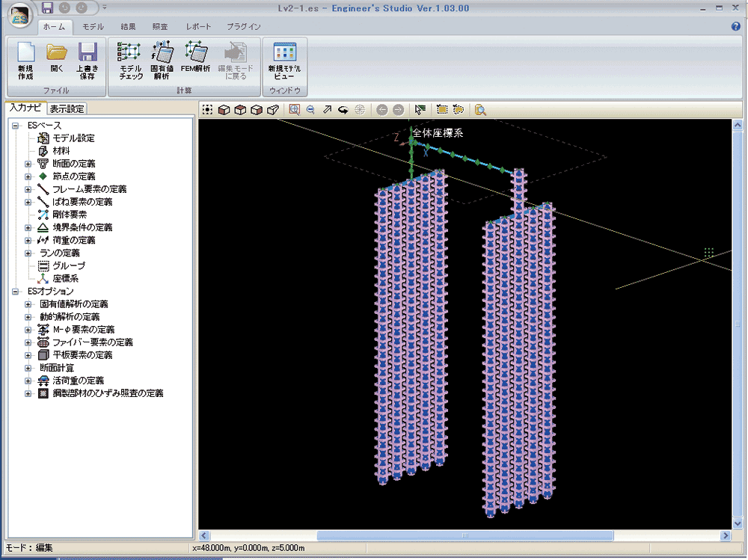
Task: Switch to the 表示設定 panel tab
Action: pyautogui.click(x=67, y=108)
